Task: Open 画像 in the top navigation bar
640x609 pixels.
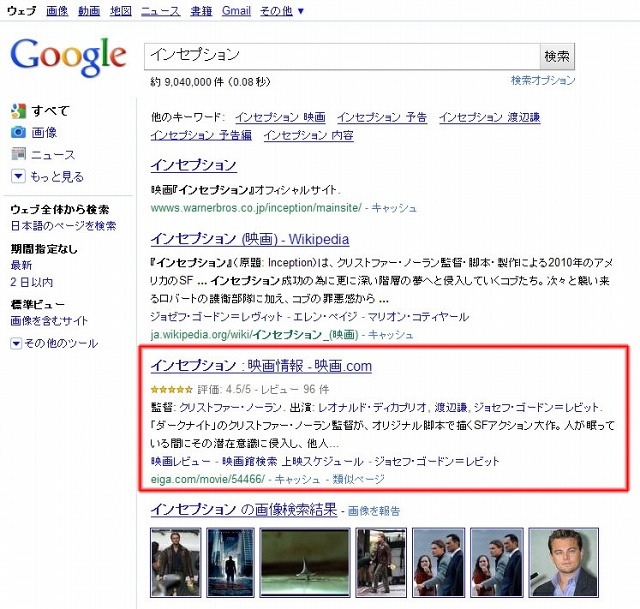Action: click(x=57, y=11)
